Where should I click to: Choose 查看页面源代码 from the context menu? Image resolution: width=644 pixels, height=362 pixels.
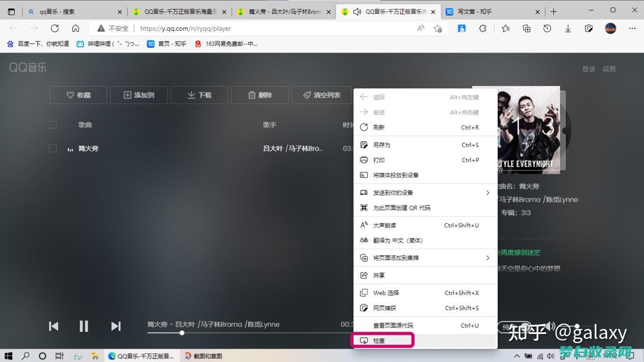pos(426,325)
